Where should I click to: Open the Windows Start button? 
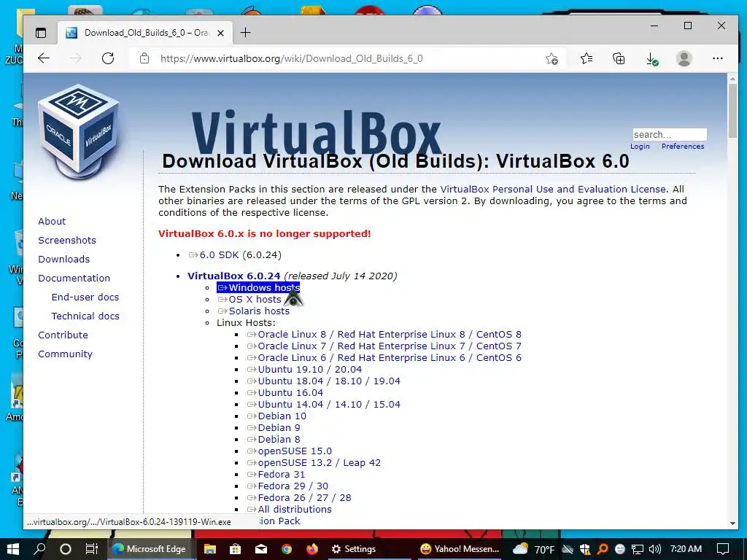click(x=13, y=549)
